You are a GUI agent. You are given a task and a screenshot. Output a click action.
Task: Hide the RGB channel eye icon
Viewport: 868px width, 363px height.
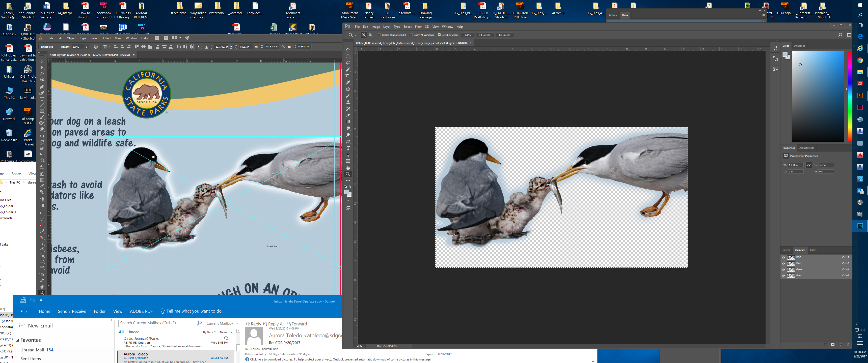pyautogui.click(x=783, y=258)
